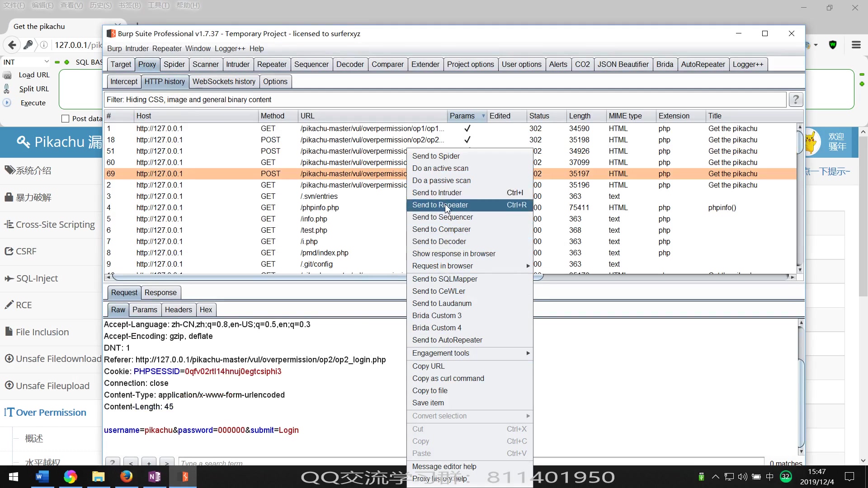Image resolution: width=868 pixels, height=488 pixels.
Task: Click the browser page vertical scrollbar
Action: 863,296
